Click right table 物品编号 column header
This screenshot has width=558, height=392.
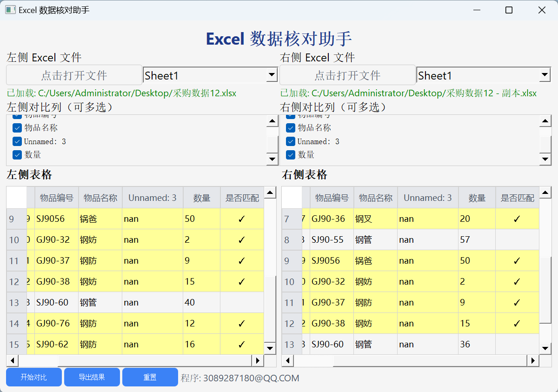(332, 198)
